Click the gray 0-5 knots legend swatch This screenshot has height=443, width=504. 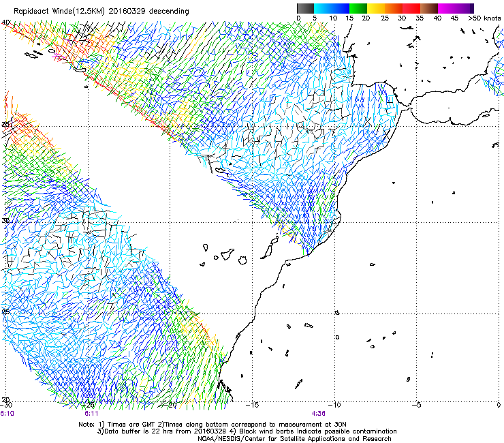[305, 8]
